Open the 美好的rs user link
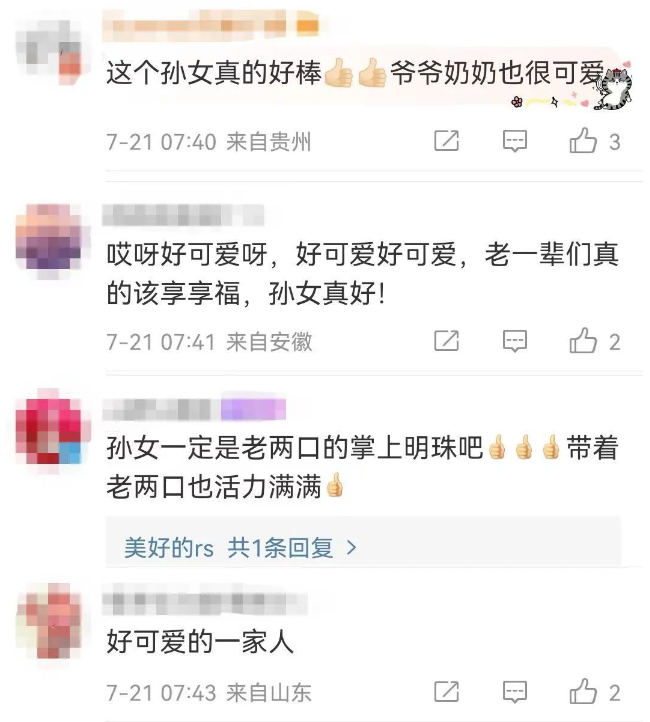650x722 pixels. click(x=168, y=547)
